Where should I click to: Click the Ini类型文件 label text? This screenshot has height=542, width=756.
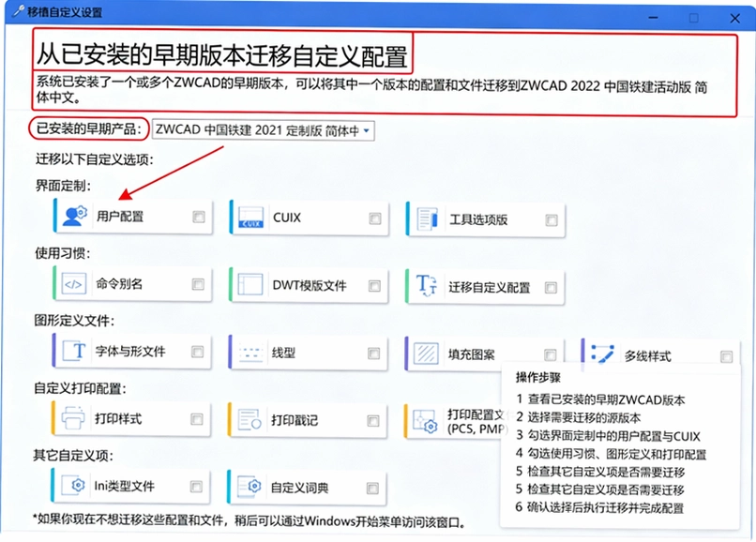pyautogui.click(x=125, y=486)
